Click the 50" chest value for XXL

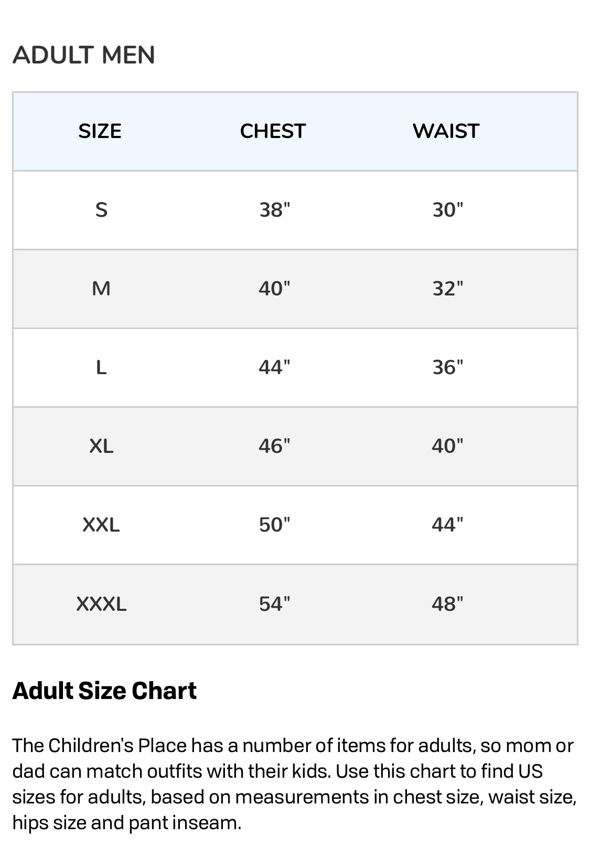(274, 525)
